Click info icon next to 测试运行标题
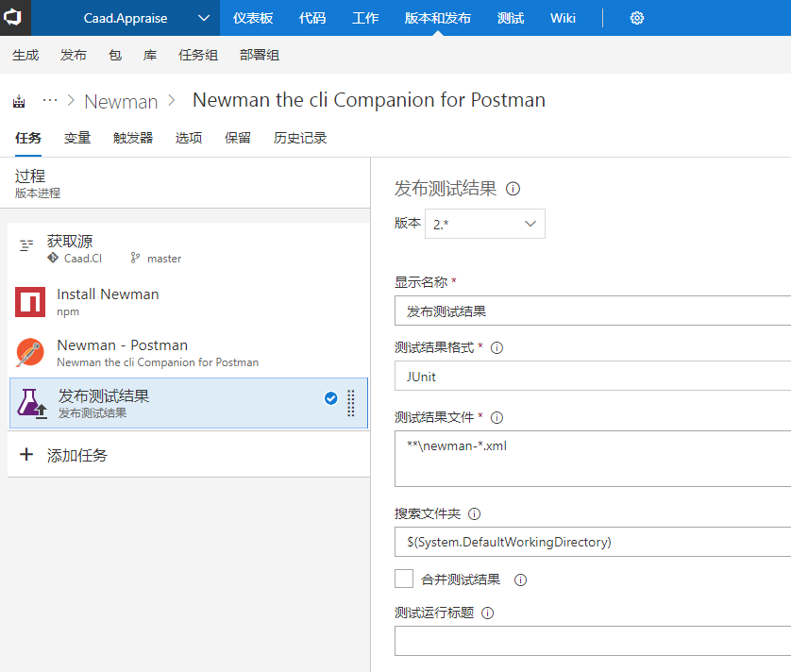Image resolution: width=791 pixels, height=672 pixels. tap(487, 613)
